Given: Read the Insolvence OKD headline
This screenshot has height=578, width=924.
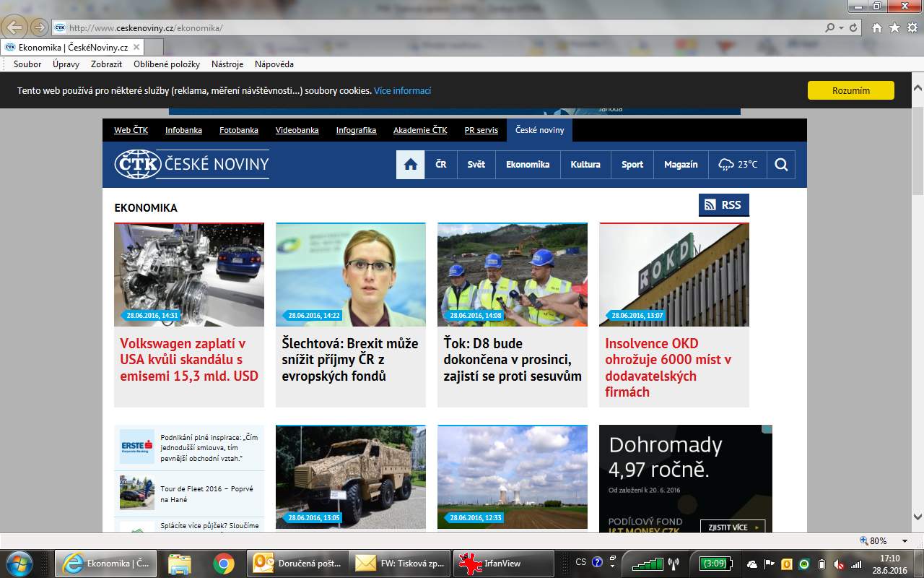Looking at the screenshot, I should coord(668,368).
